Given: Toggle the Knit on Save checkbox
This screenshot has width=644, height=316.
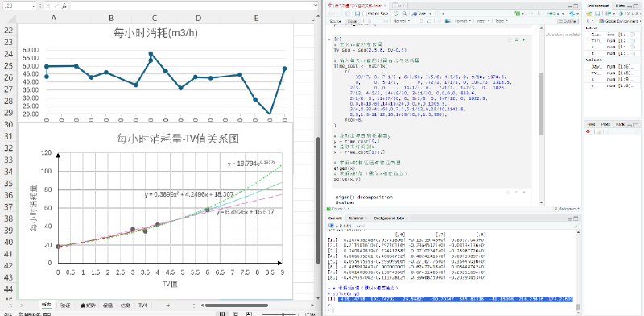Looking at the screenshot, I should pyautogui.click(x=365, y=14).
